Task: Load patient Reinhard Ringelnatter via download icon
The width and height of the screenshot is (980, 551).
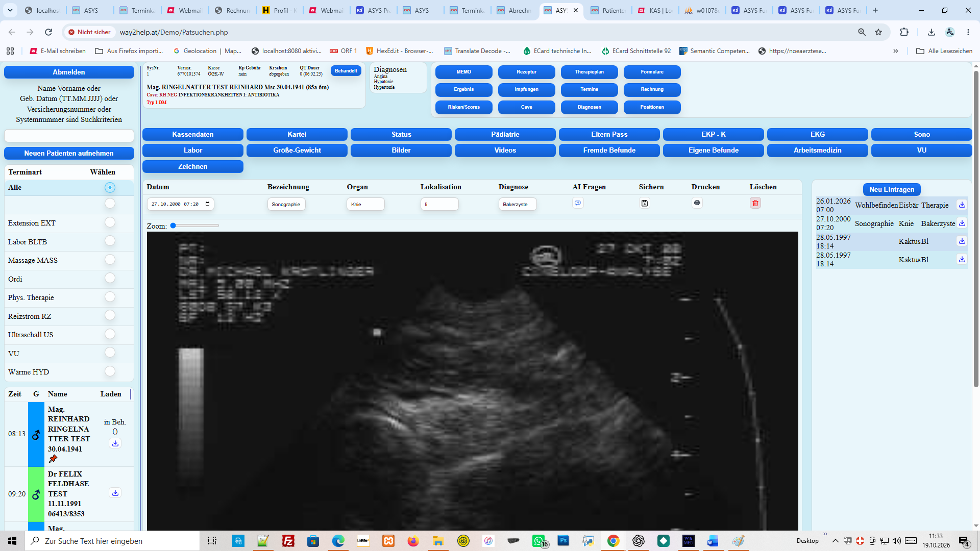Action: [x=115, y=443]
